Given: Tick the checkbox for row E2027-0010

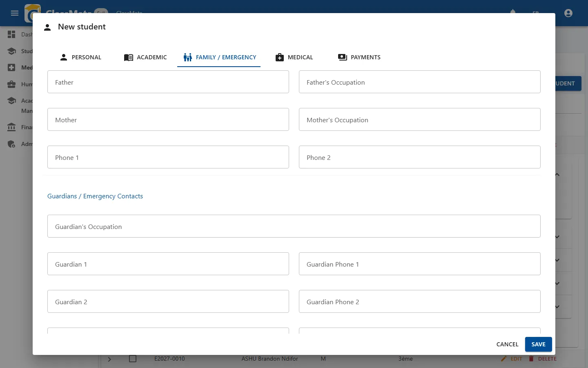Looking at the screenshot, I should (x=133, y=359).
